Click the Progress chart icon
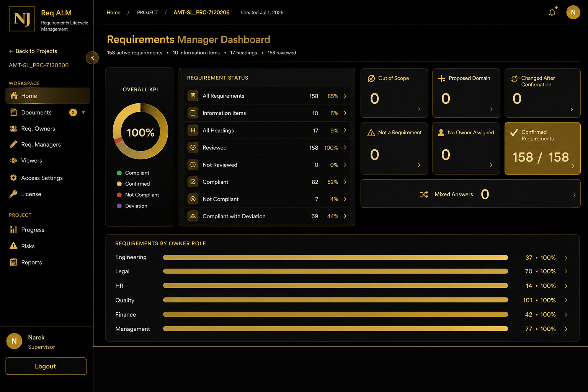The width and height of the screenshot is (588, 392). (x=13, y=230)
